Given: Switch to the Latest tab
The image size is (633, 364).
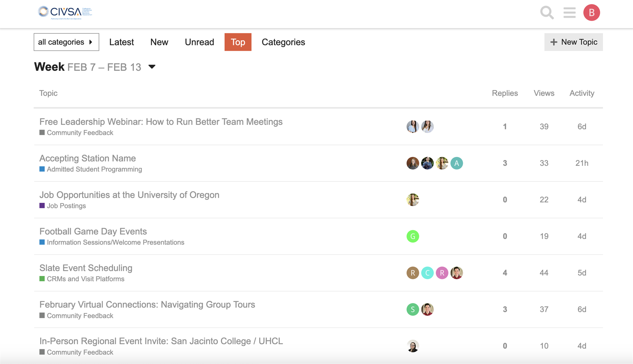Looking at the screenshot, I should [x=121, y=42].
